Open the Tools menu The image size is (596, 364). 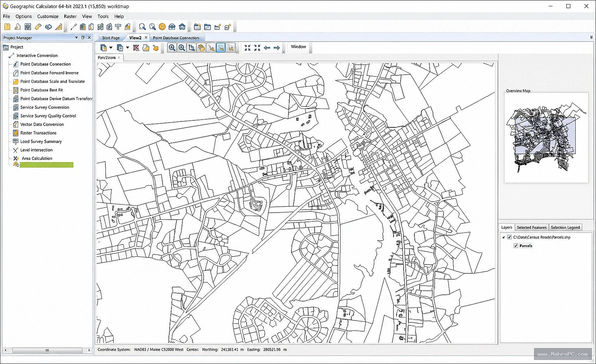pos(103,16)
